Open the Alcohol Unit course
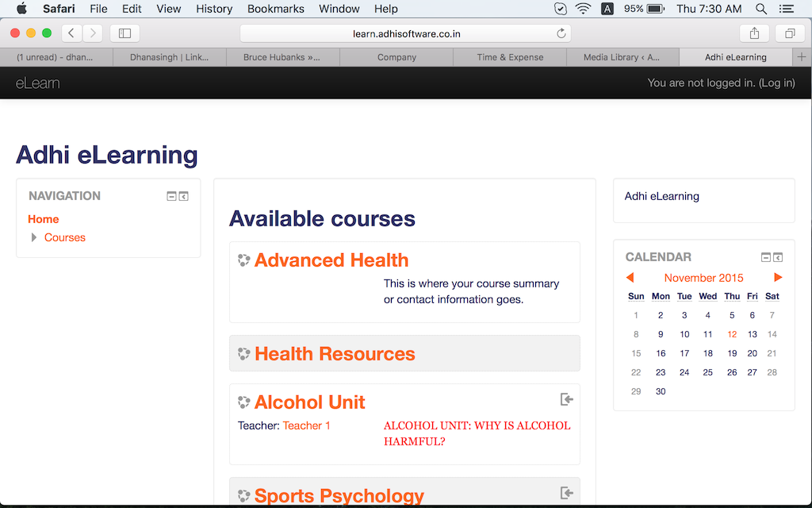The height and width of the screenshot is (508, 812). coord(310,402)
